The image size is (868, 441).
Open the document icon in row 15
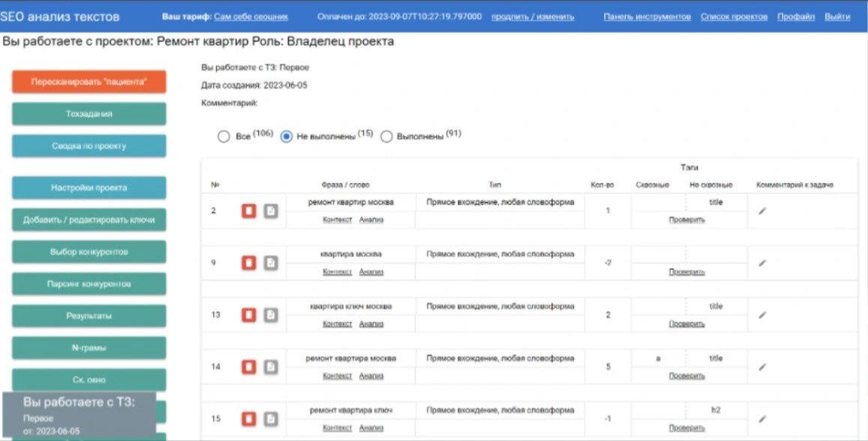coord(270,418)
